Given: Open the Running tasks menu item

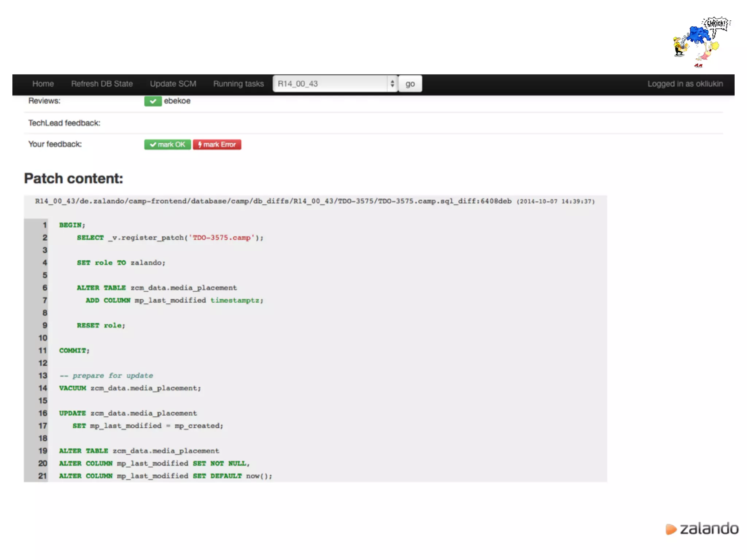Looking at the screenshot, I should 238,84.
